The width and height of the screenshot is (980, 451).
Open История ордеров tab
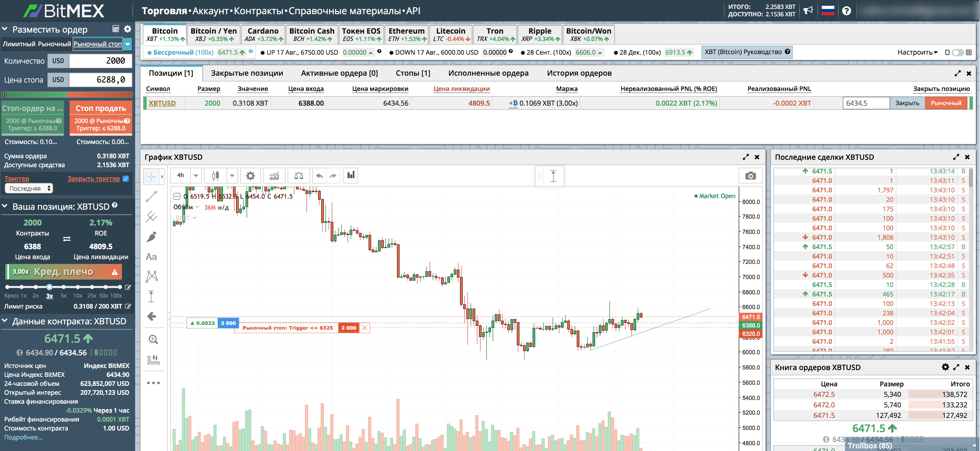579,73
